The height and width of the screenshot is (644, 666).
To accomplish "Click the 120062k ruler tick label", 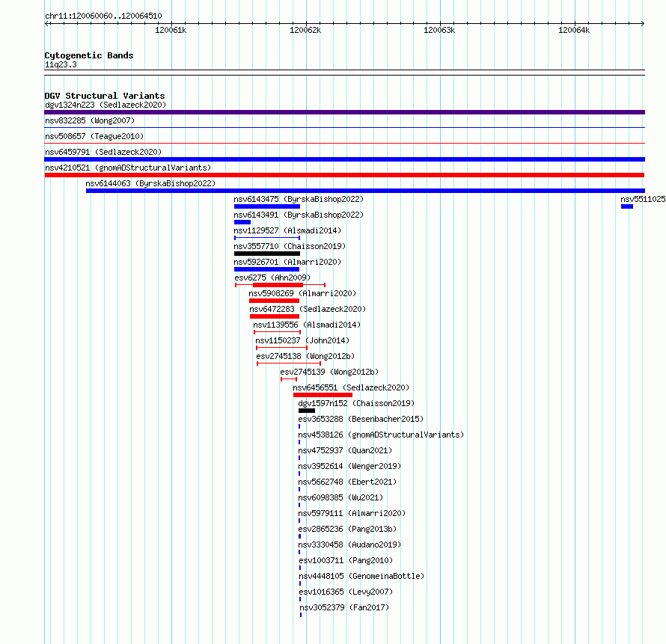I will point(305,30).
